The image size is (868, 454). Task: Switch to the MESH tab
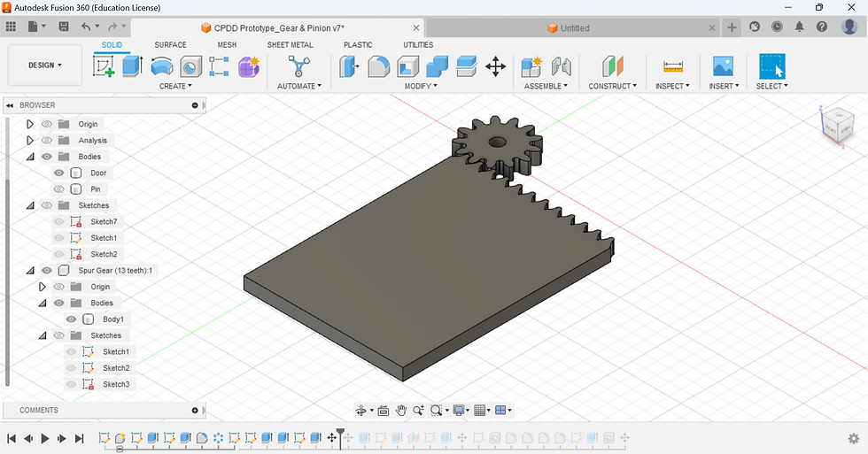point(227,45)
